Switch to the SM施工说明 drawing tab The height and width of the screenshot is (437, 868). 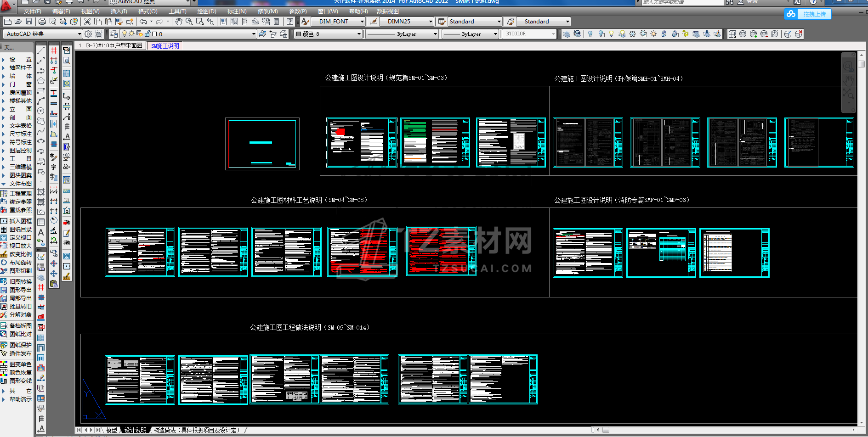[165, 46]
